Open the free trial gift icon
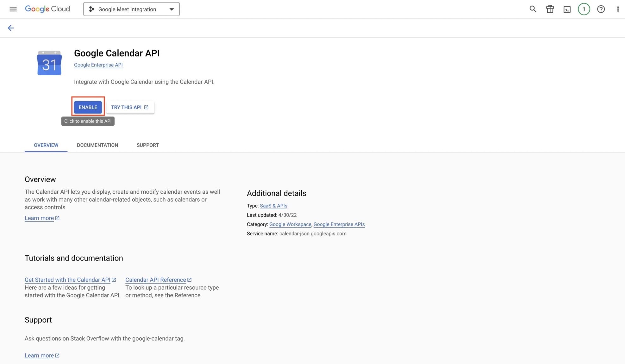 (550, 9)
